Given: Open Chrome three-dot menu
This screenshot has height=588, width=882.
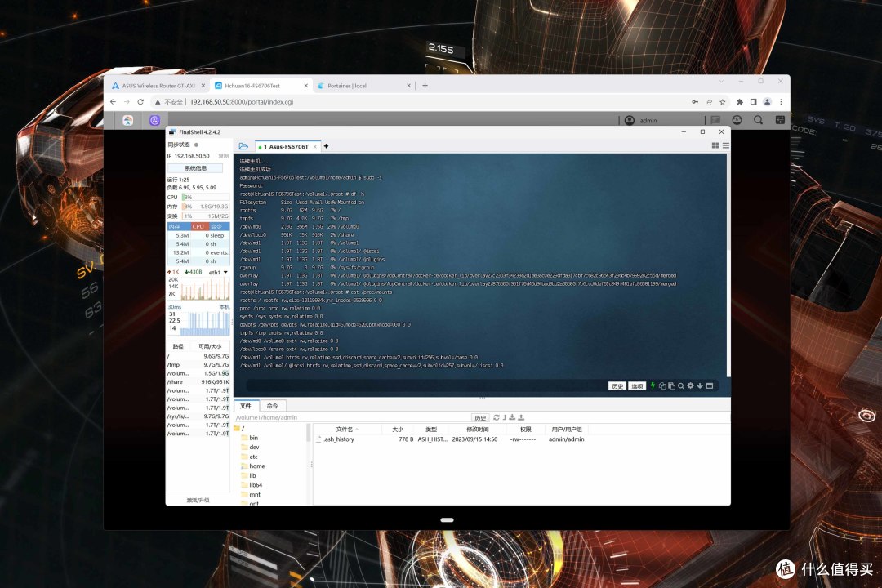Looking at the screenshot, I should pos(781,102).
